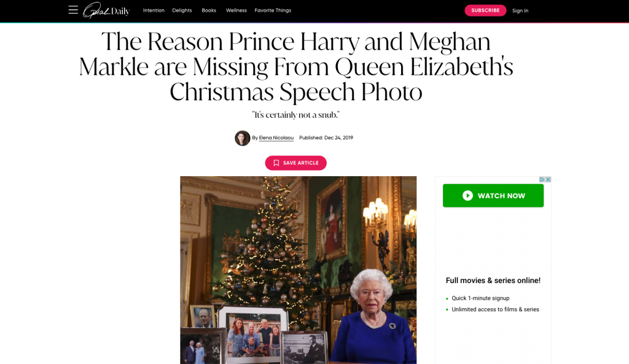
Task: Close the ad with the X icon
Action: pos(548,180)
